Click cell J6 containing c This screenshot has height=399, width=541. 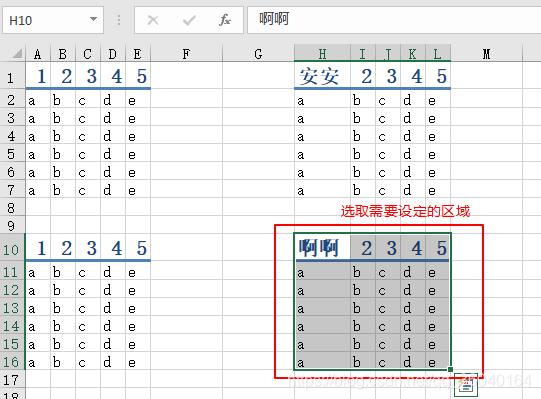388,172
